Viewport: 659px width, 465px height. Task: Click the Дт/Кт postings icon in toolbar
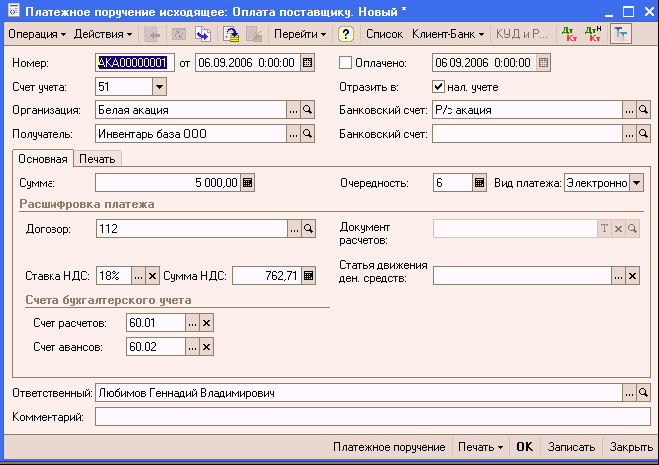(x=568, y=34)
